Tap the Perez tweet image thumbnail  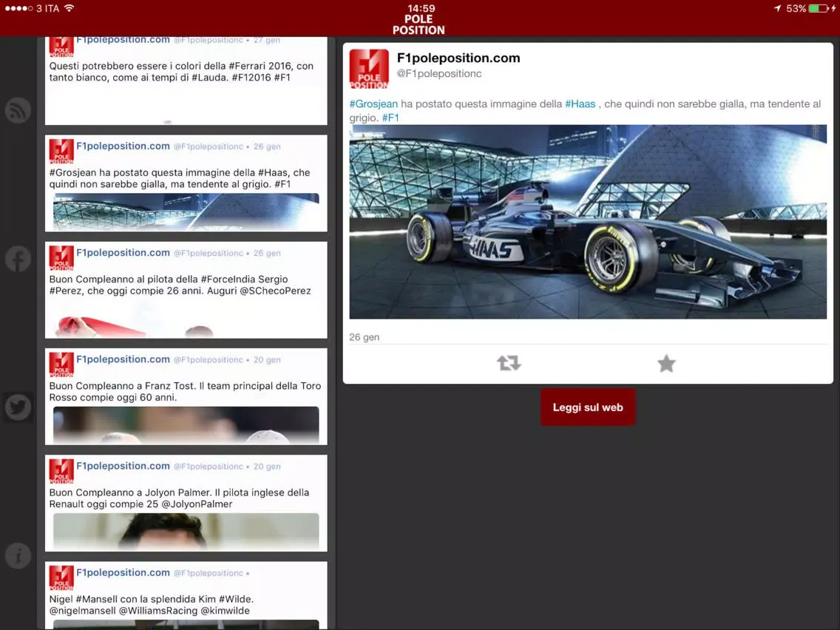186,319
